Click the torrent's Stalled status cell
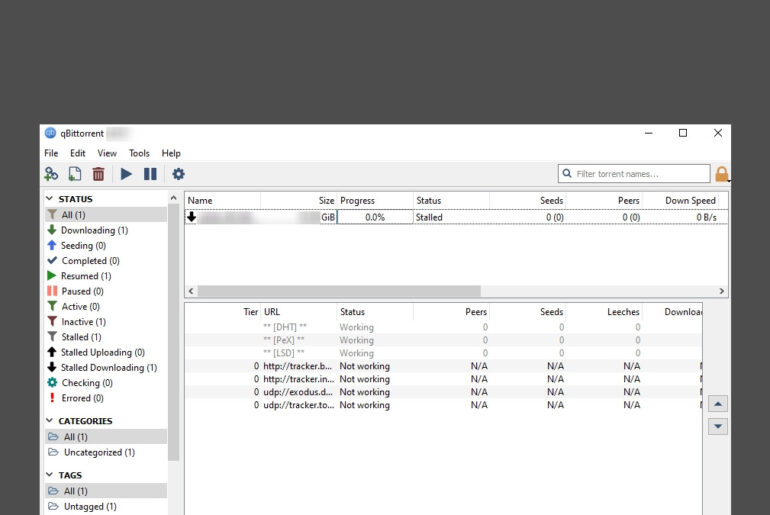This screenshot has height=515, width=770. pyautogui.click(x=451, y=217)
